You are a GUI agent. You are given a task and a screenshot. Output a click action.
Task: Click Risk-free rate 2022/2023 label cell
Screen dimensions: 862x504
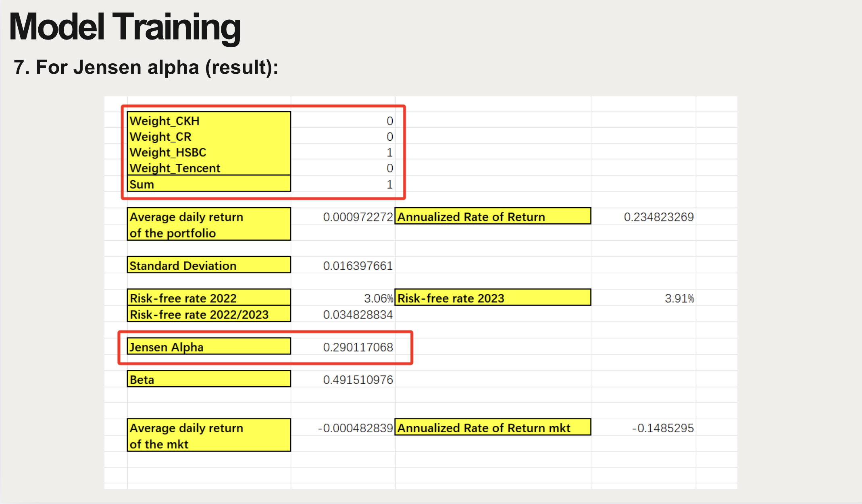(208, 314)
